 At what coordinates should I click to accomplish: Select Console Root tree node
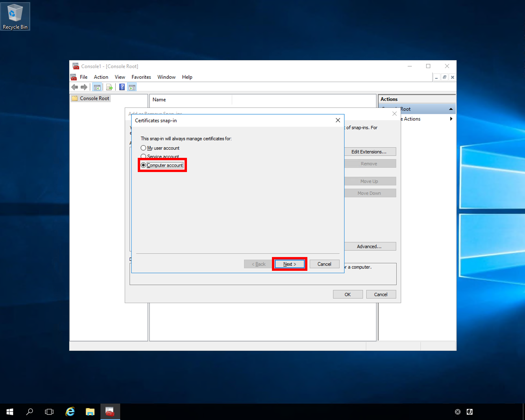pyautogui.click(x=91, y=98)
